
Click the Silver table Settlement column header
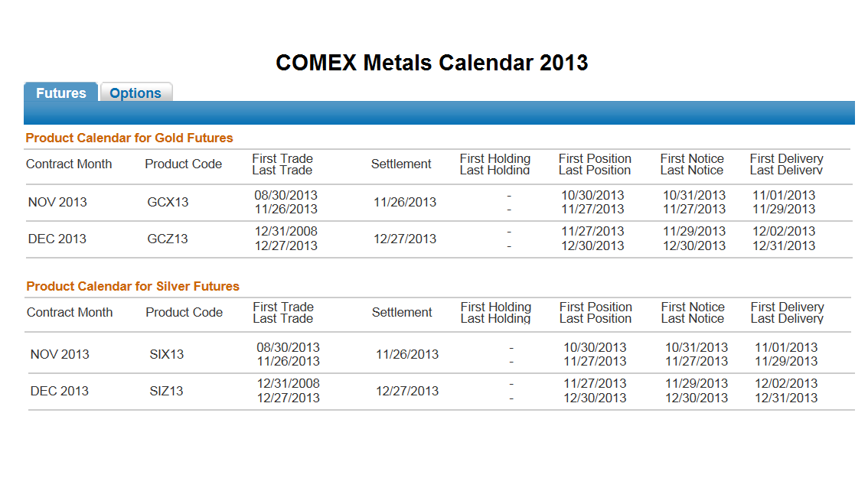point(402,313)
